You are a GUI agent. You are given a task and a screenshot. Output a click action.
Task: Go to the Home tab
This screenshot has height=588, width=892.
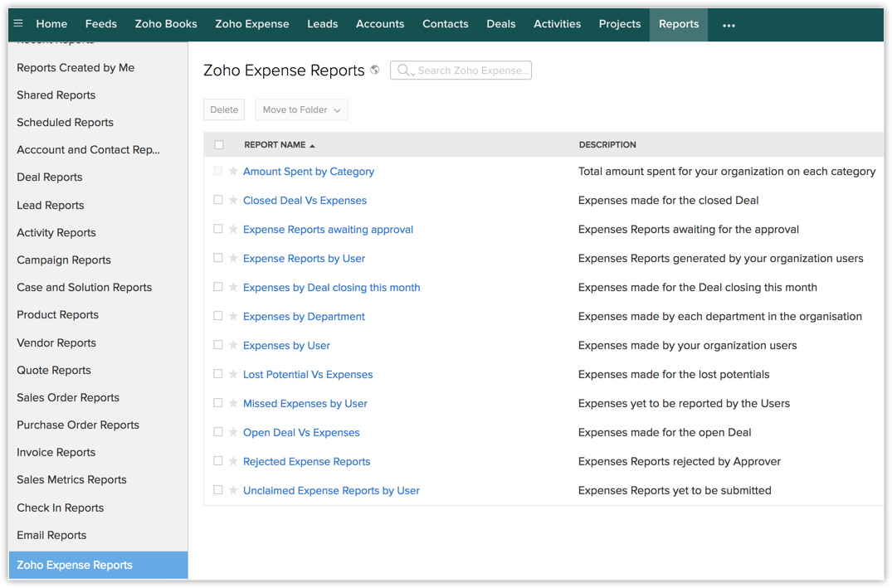point(51,24)
